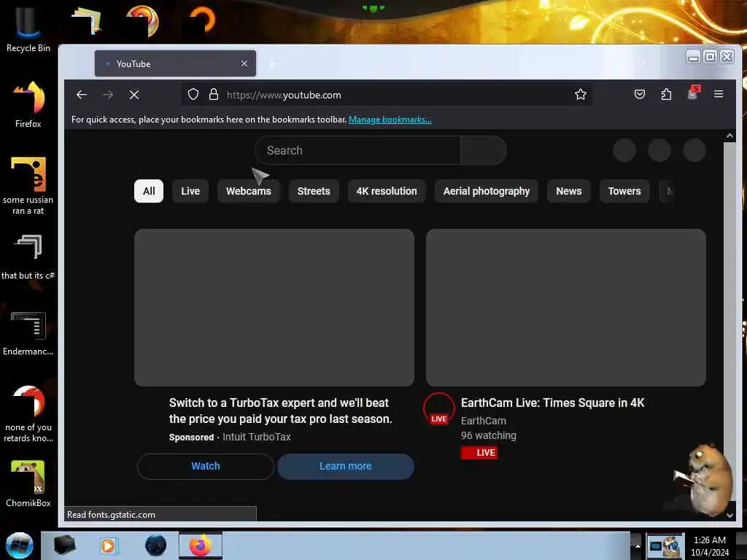Click the TurboTax ad headline text
Screen dimensions: 747x560
coord(281,411)
